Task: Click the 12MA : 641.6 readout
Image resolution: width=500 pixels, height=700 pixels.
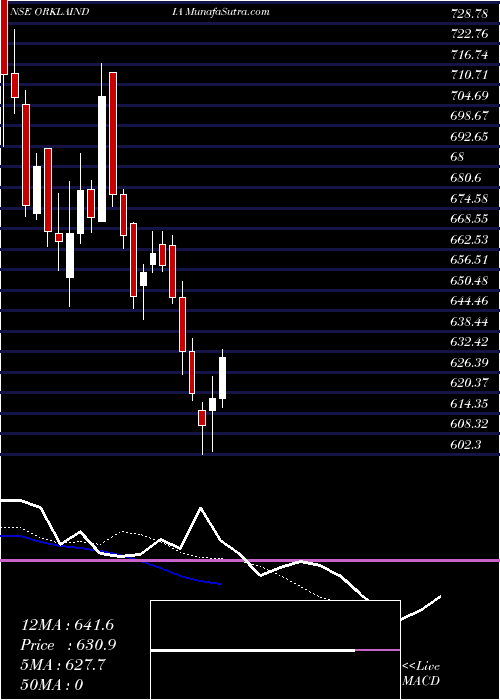Action: click(69, 625)
